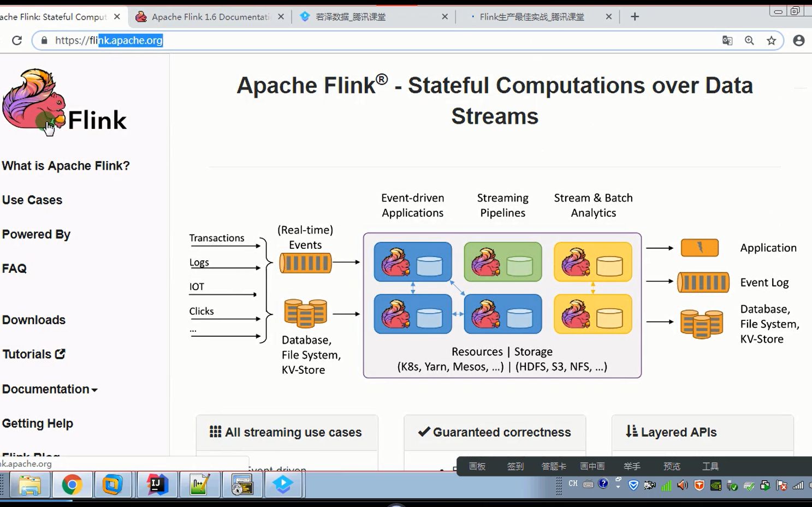Open the Tencent Classroom taskbar icon
This screenshot has height=507, width=812.
click(x=283, y=485)
